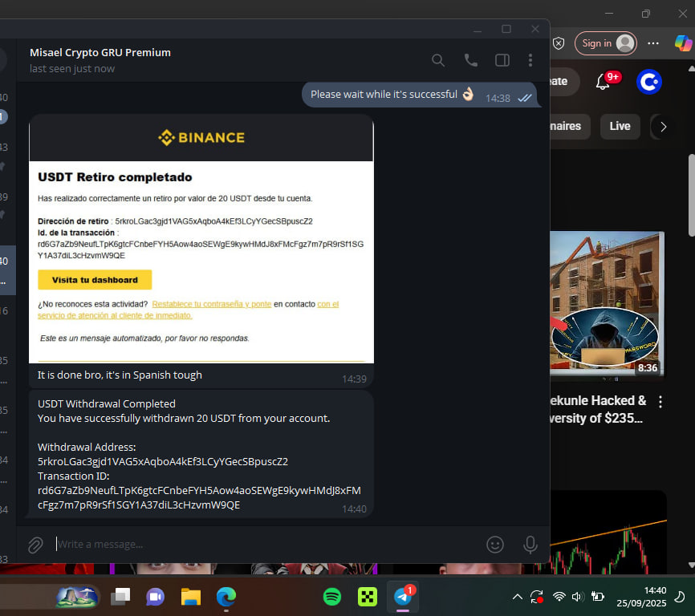This screenshot has width=695, height=616.
Task: Open the Wi-Fi network tray icon
Action: (559, 597)
